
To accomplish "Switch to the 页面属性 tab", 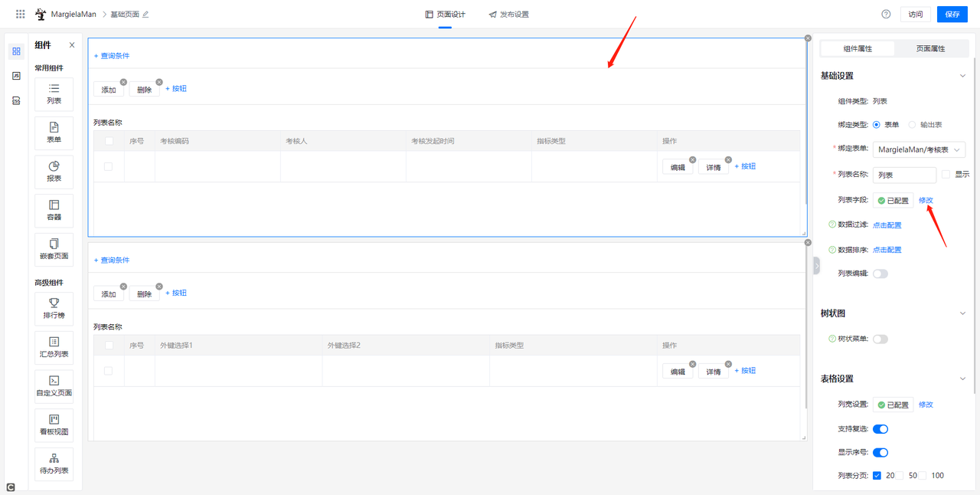I will [930, 48].
